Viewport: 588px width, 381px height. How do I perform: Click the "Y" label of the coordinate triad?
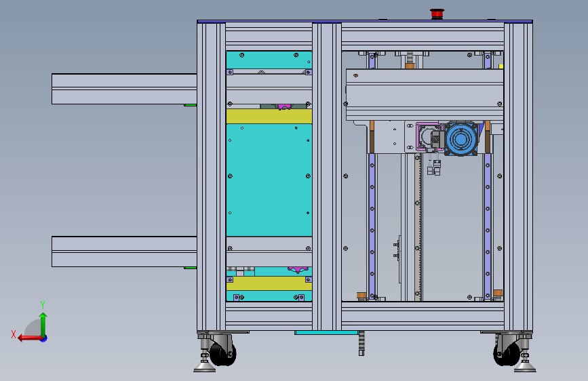[x=43, y=304]
